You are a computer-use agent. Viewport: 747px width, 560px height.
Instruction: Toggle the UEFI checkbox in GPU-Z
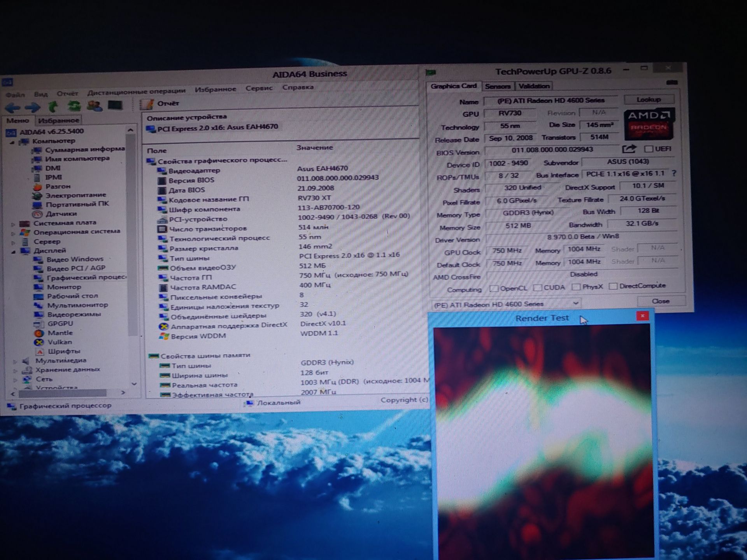[x=648, y=149]
